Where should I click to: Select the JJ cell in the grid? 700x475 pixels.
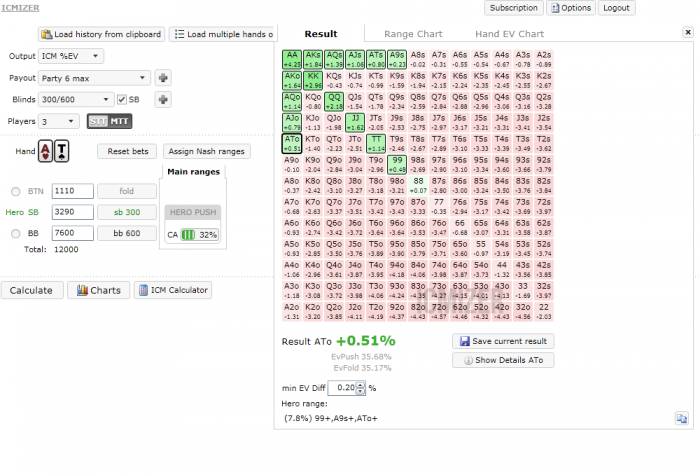pyautogui.click(x=355, y=122)
